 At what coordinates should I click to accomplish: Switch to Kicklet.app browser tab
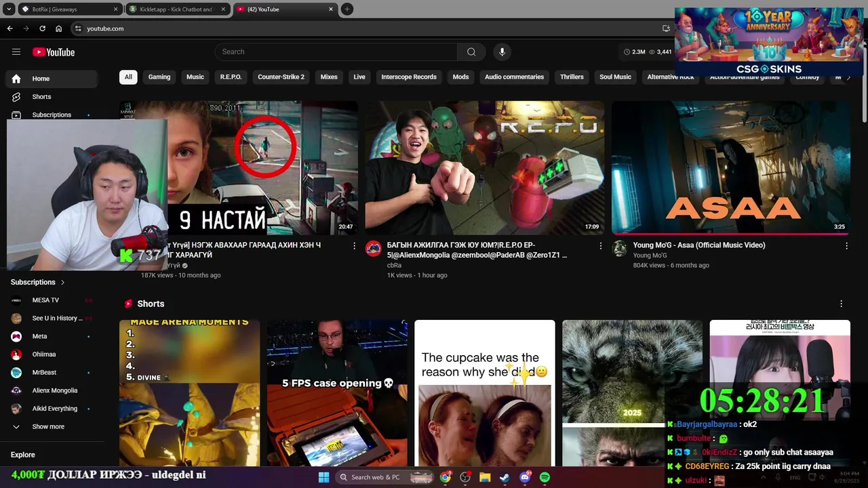(176, 9)
